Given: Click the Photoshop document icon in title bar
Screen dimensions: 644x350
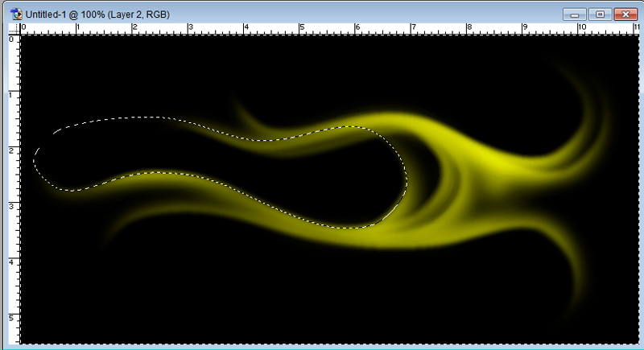Looking at the screenshot, I should tap(16, 14).
